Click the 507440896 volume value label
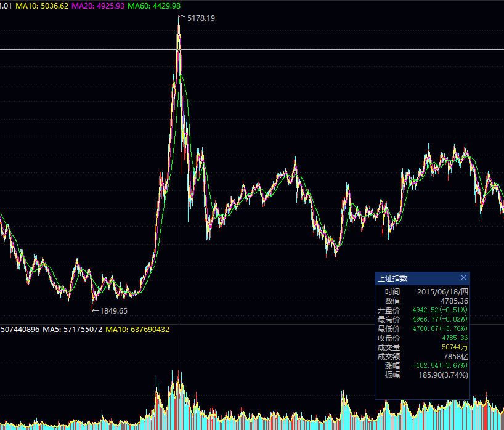504x430 pixels. [20, 330]
